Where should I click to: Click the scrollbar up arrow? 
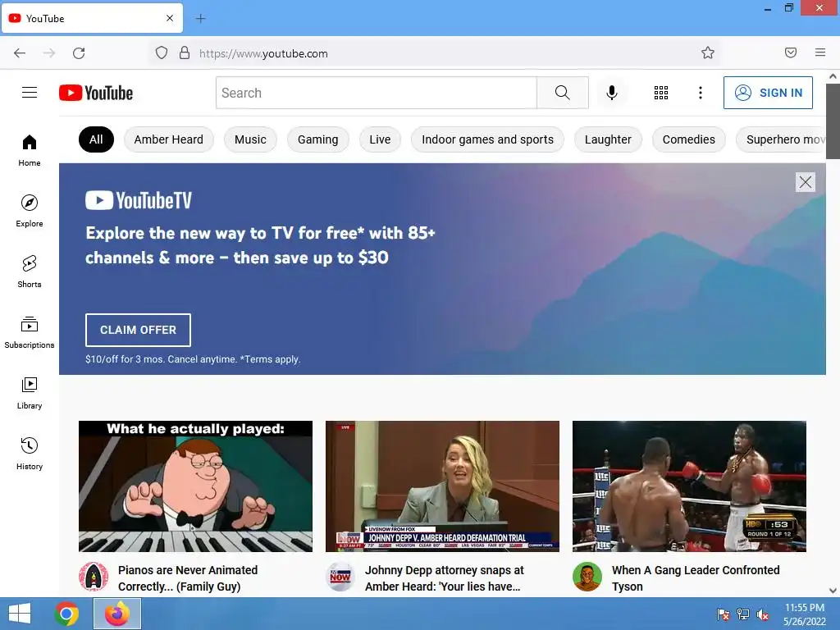click(833, 76)
